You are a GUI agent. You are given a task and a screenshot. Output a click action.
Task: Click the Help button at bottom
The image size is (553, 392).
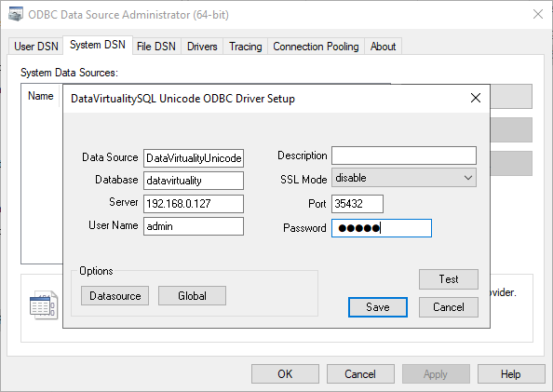click(511, 374)
